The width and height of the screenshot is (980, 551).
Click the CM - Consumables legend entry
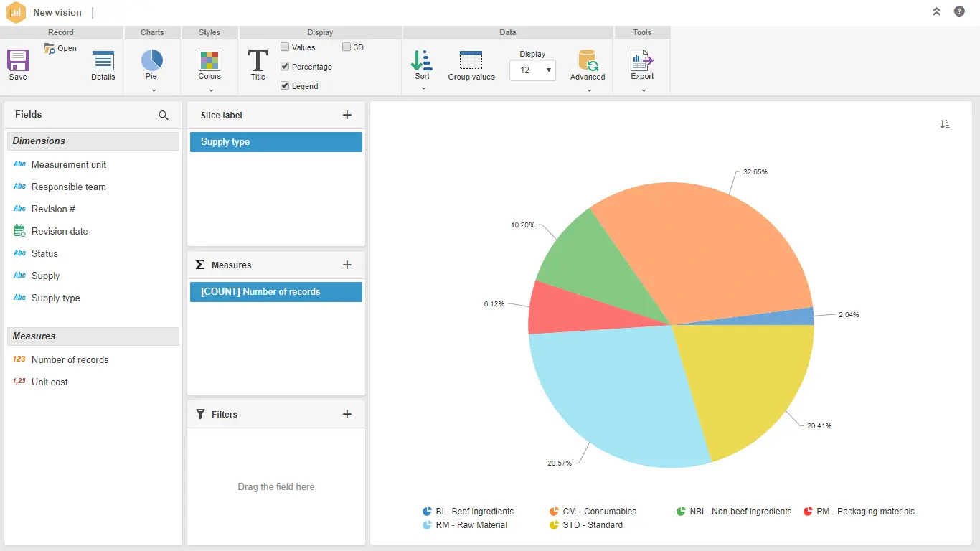(x=599, y=512)
